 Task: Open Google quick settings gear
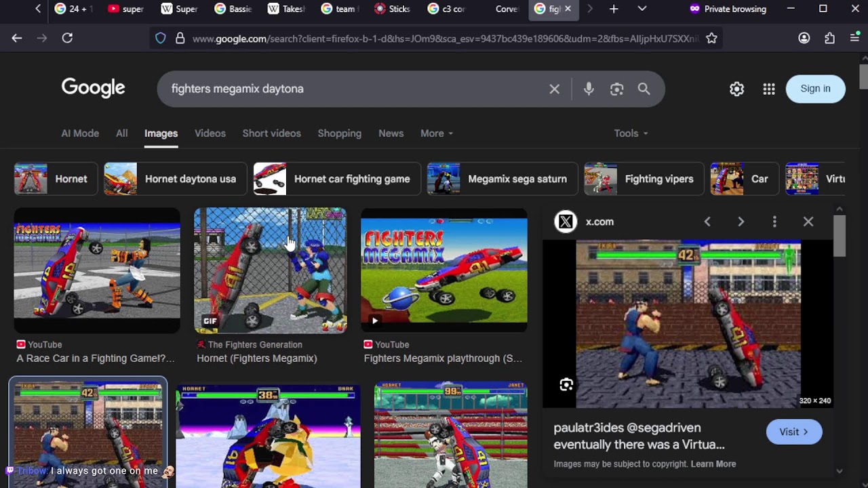[736, 89]
